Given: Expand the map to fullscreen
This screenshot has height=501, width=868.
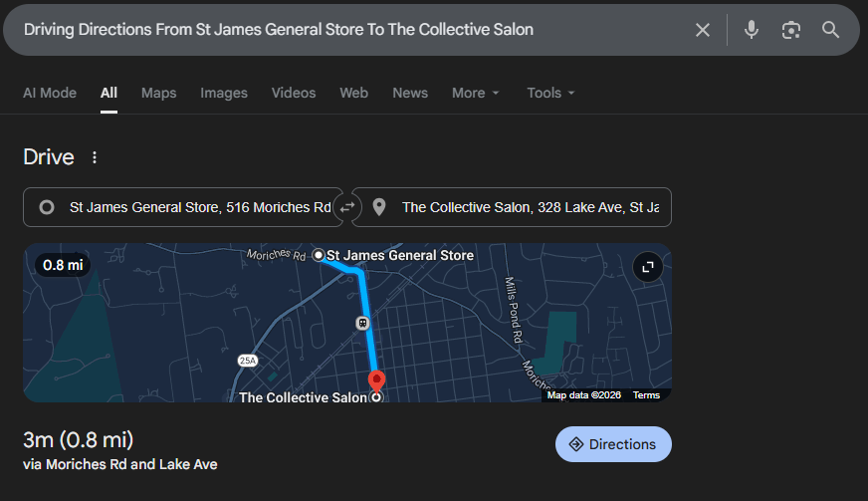Looking at the screenshot, I should coord(648,267).
